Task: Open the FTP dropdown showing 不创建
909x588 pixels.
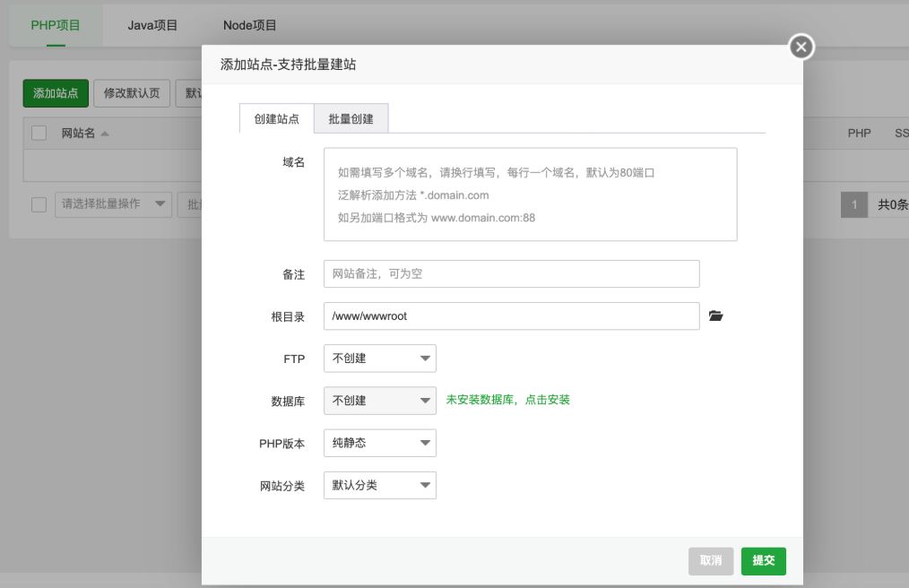Action: pos(380,359)
